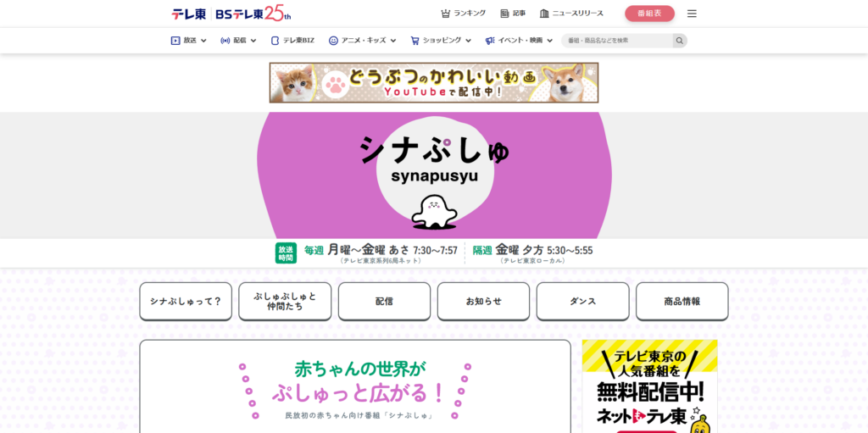Expand the ショッピング dropdown

[x=441, y=41]
